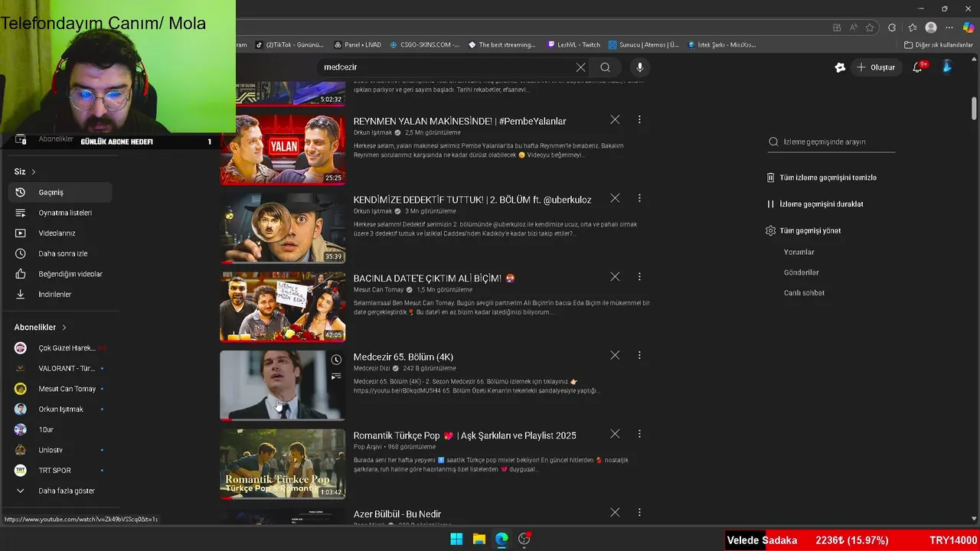
Task: Open Panel • LIVAD bookmark
Action: click(358, 45)
